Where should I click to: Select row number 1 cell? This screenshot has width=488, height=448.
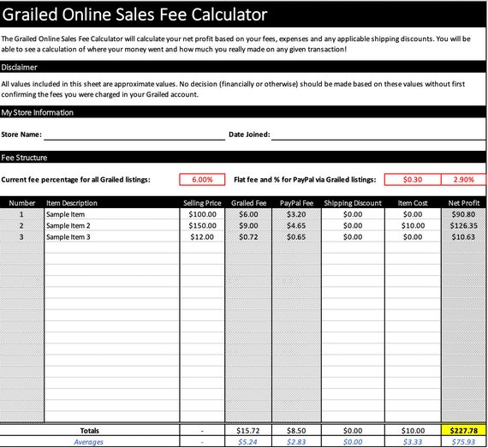point(21,214)
